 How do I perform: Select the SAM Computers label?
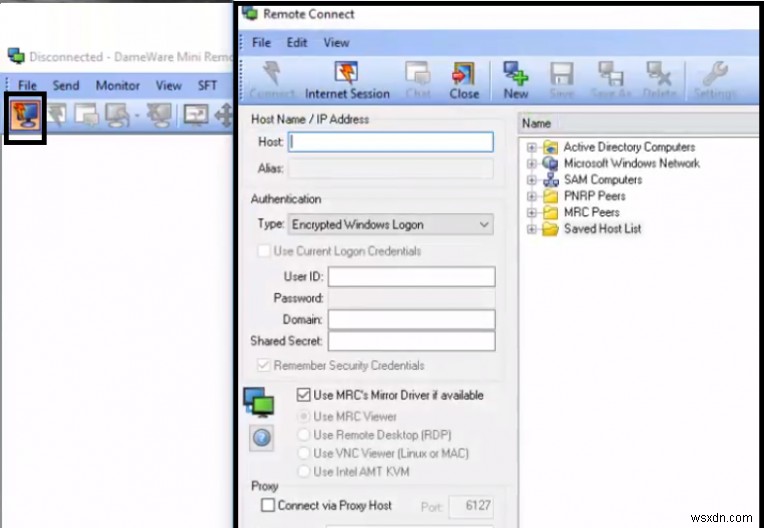pos(603,180)
